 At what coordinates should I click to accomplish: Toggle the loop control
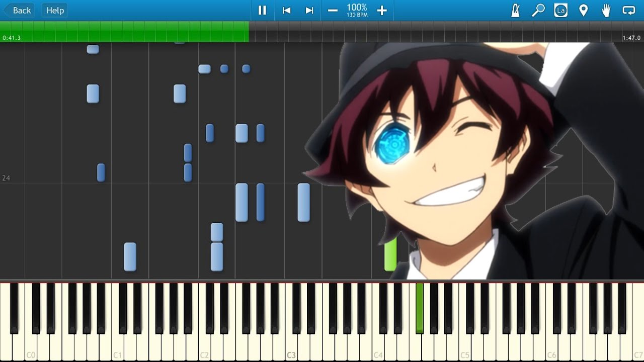pos(629,11)
